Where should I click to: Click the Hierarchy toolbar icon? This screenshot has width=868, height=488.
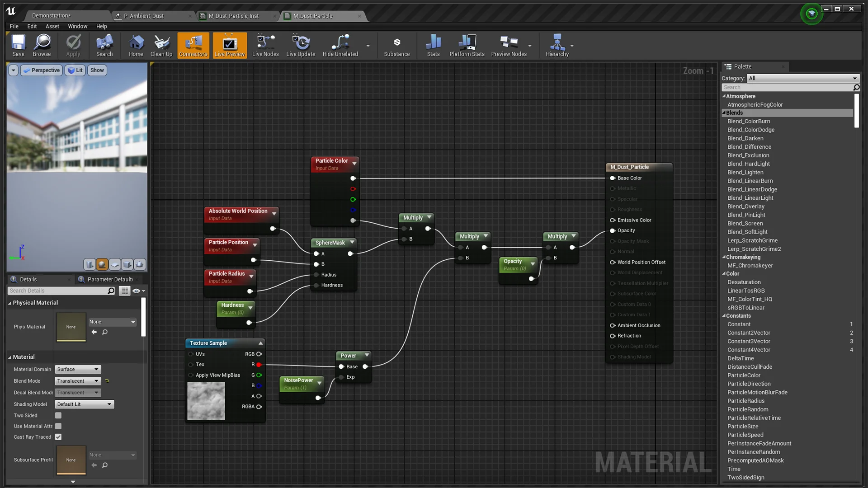coord(557,45)
